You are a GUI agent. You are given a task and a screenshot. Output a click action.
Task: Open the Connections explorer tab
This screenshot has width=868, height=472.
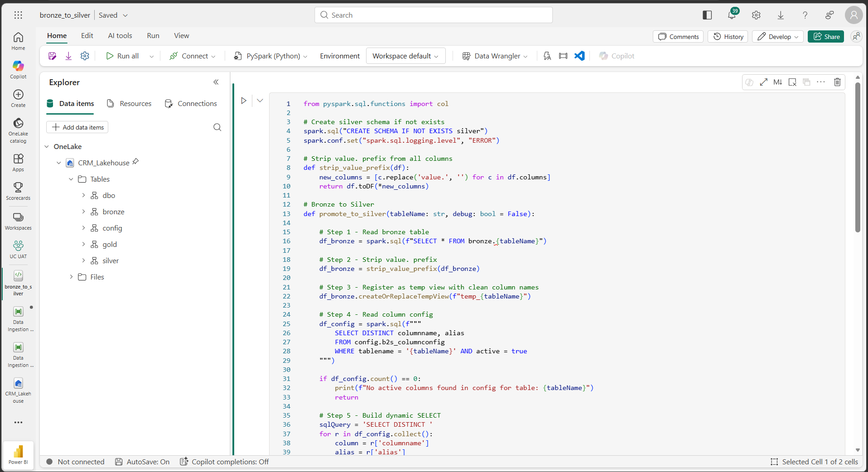[x=191, y=104]
